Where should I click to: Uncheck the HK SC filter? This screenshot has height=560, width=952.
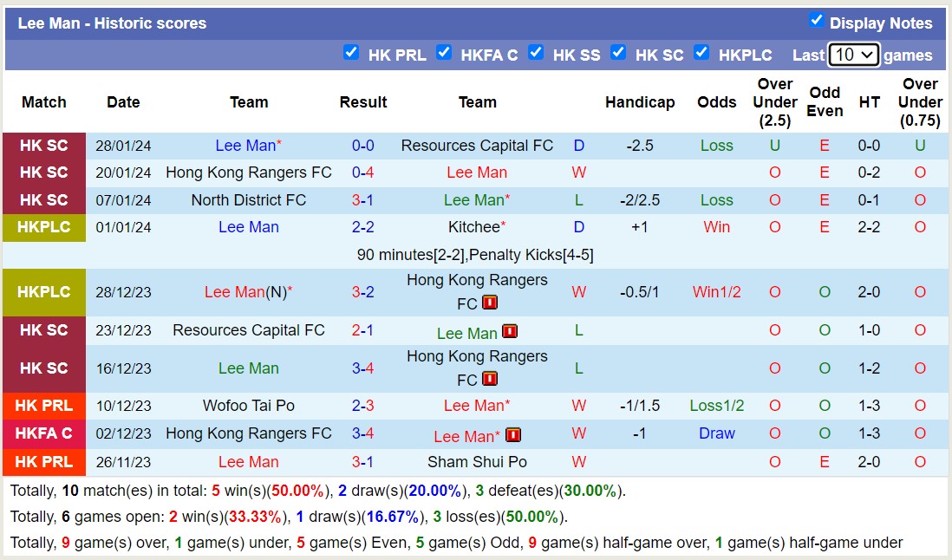coord(619,52)
